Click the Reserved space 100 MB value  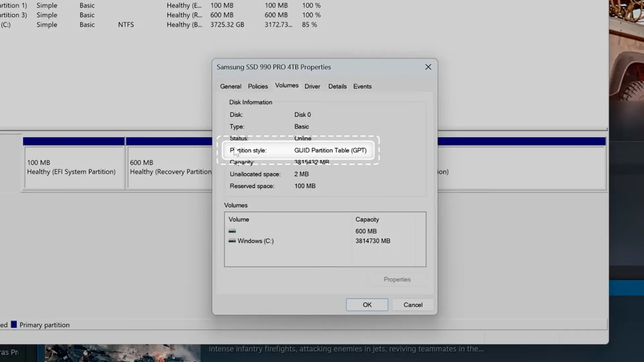[305, 186]
